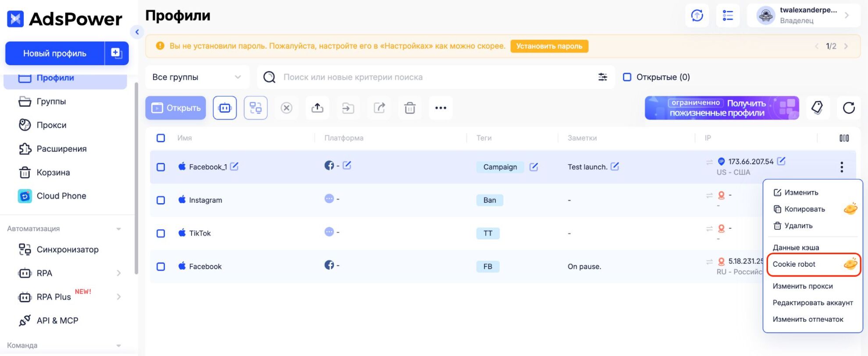
Task: Click the trash delete toolbar icon
Action: click(x=410, y=108)
